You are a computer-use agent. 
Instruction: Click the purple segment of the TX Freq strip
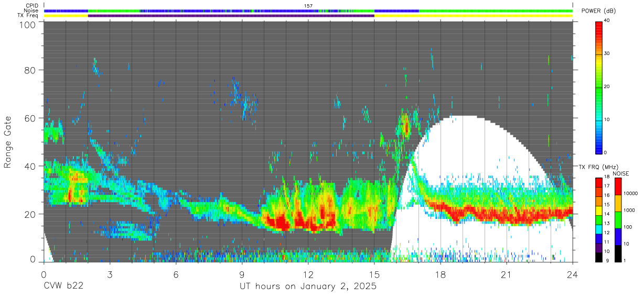[x=231, y=16]
